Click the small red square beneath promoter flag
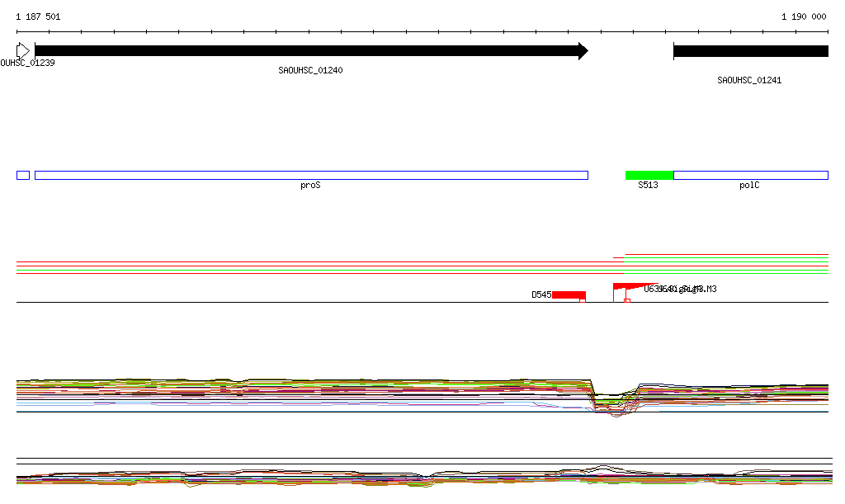Screen dimensions: 845x504 (627, 300)
